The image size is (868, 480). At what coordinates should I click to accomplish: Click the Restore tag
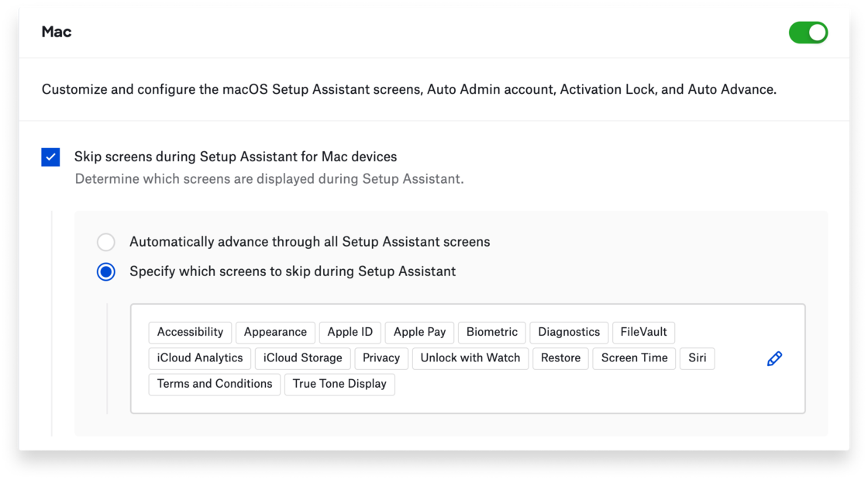pyautogui.click(x=560, y=357)
